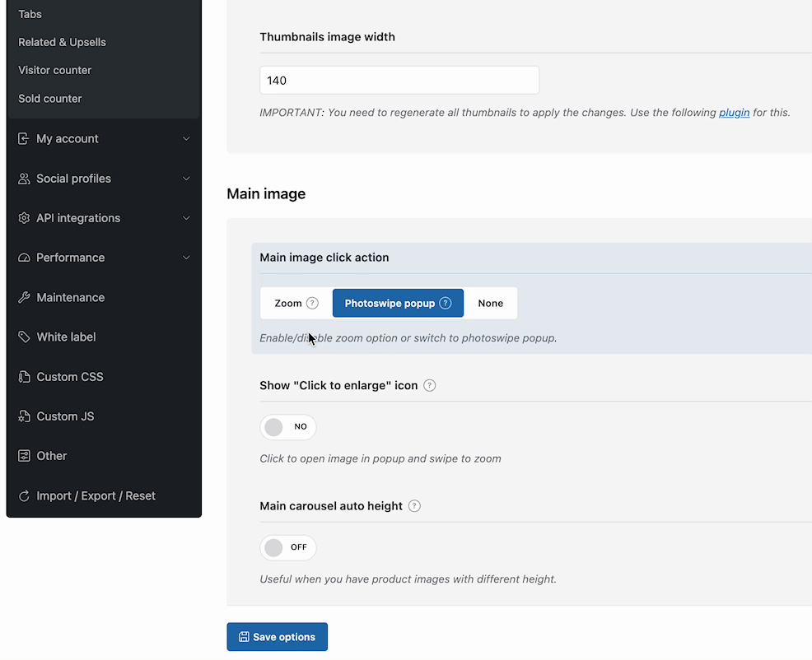Click help icon beside Show "Click to enlarge" icon

coord(429,385)
